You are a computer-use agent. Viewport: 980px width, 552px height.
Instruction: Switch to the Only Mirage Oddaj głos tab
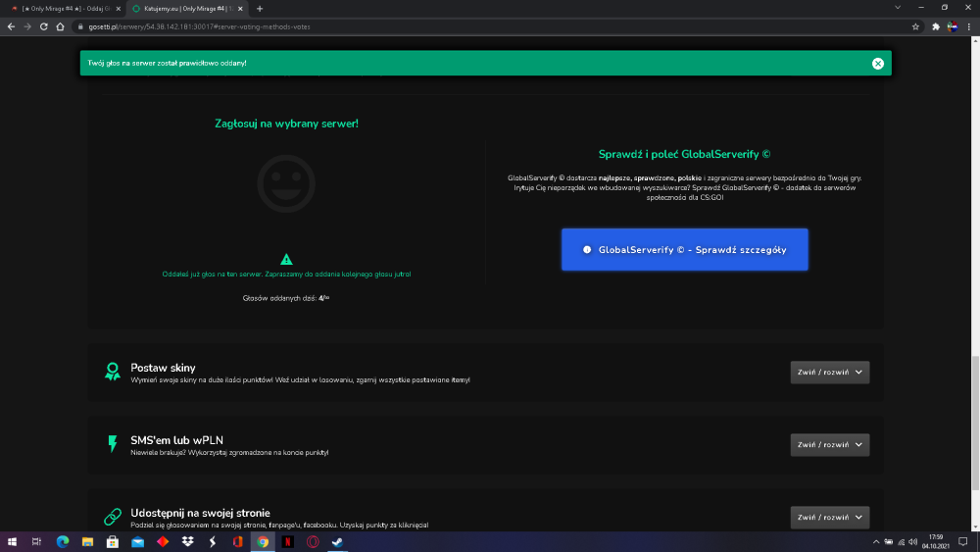65,9
